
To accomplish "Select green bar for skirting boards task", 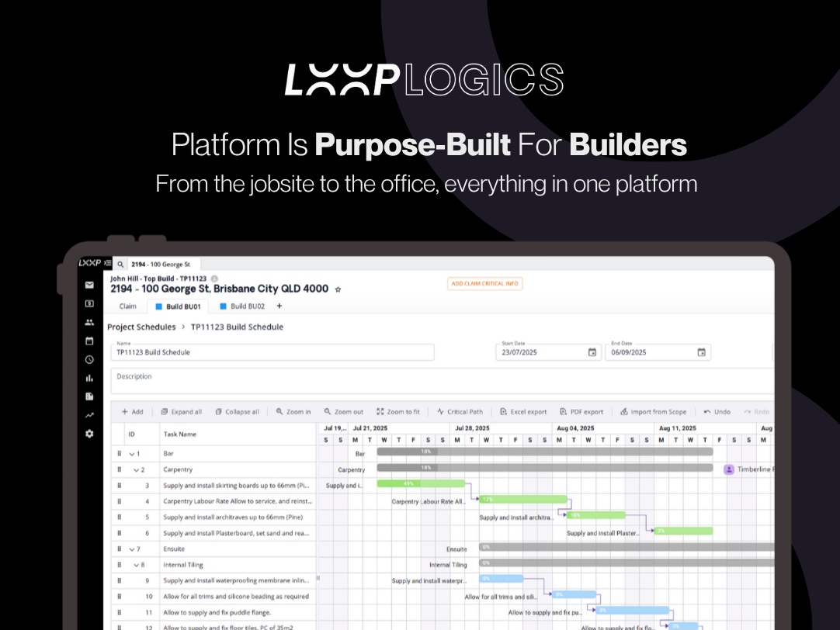I will [421, 483].
